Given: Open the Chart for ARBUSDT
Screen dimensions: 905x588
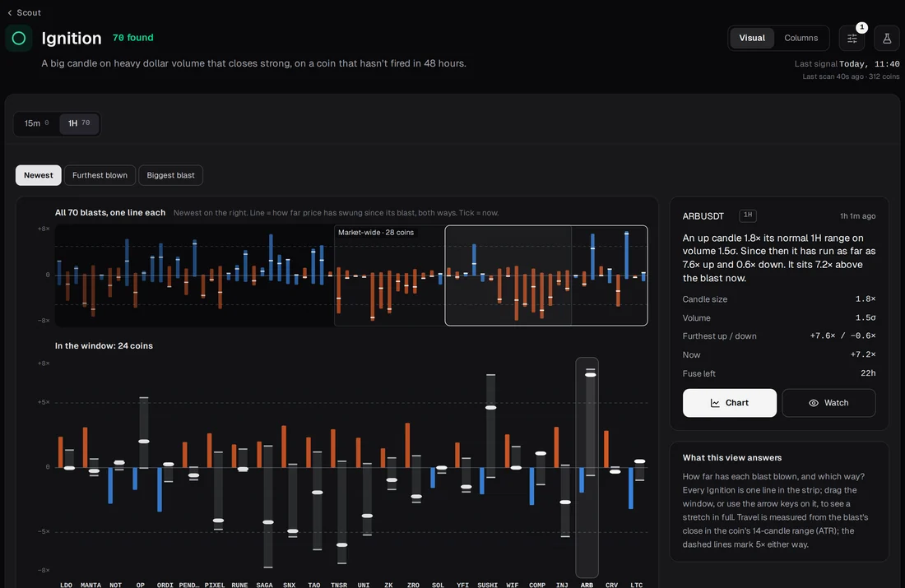Looking at the screenshot, I should (729, 403).
